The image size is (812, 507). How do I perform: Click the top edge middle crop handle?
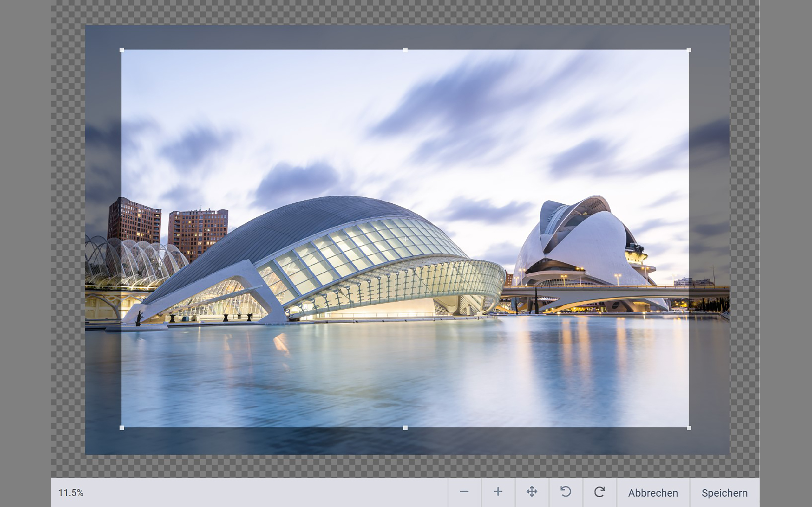click(405, 50)
